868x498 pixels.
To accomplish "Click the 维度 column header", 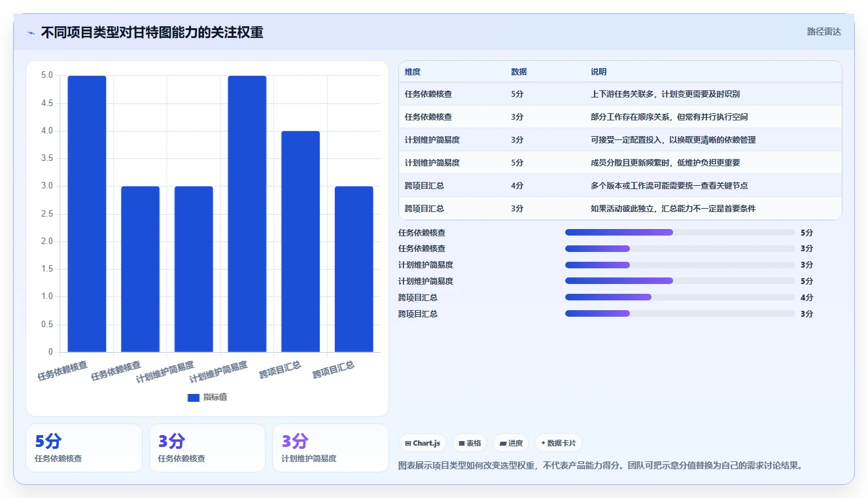I will [413, 72].
